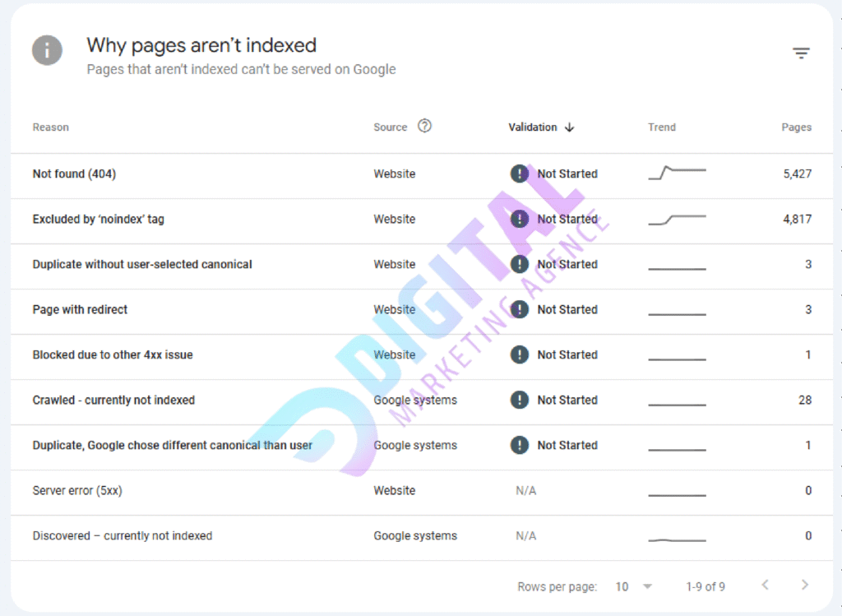Open the Rows per page dropdown
842x616 pixels.
pyautogui.click(x=625, y=586)
